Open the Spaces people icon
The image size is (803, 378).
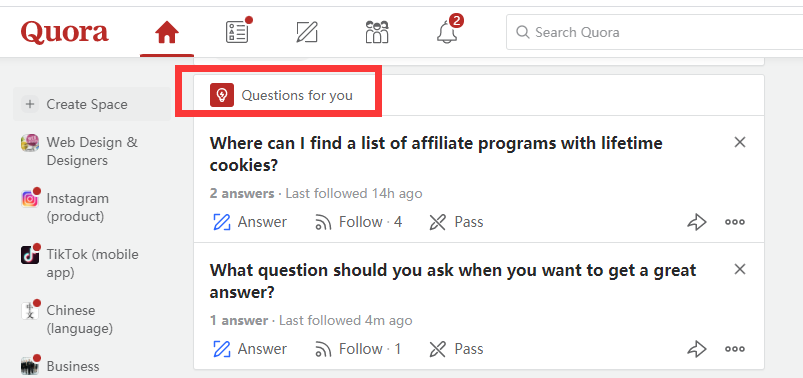pyautogui.click(x=377, y=32)
